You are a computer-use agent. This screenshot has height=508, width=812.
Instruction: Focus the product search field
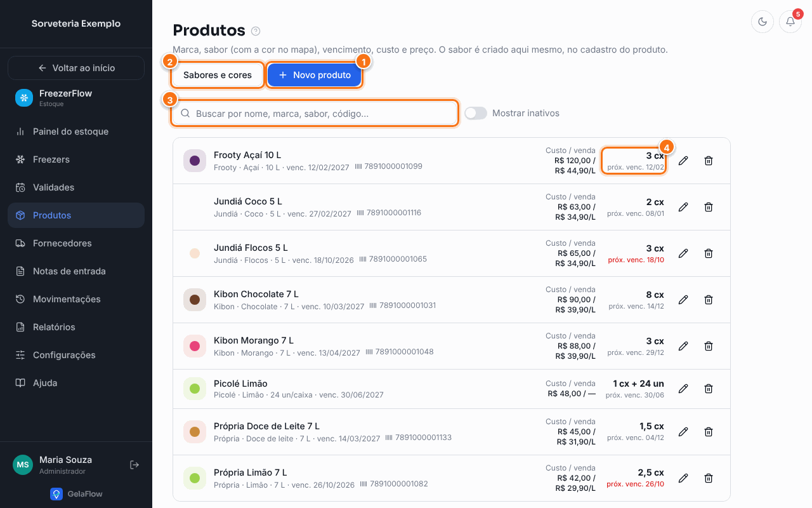click(x=315, y=114)
